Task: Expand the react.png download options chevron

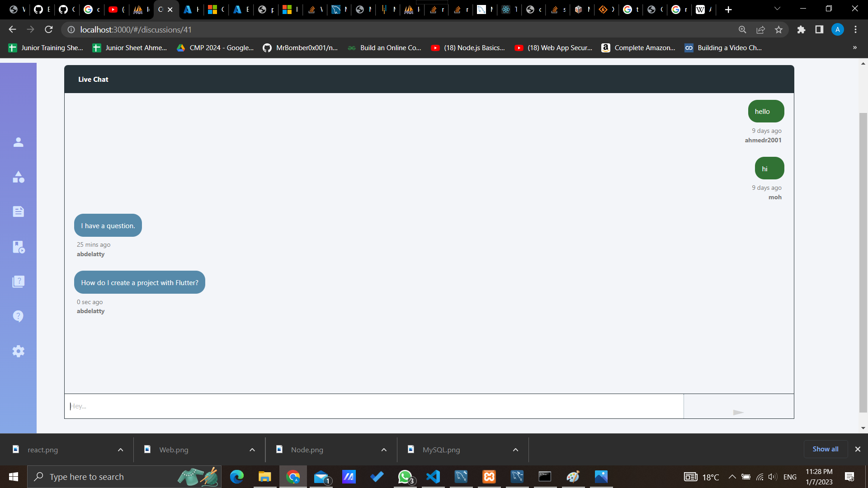Action: (120, 450)
